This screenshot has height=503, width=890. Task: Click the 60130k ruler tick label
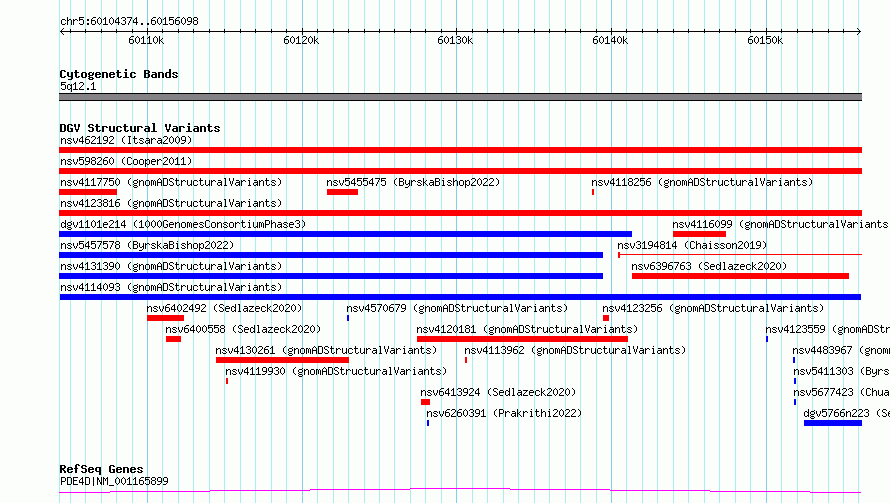click(455, 40)
